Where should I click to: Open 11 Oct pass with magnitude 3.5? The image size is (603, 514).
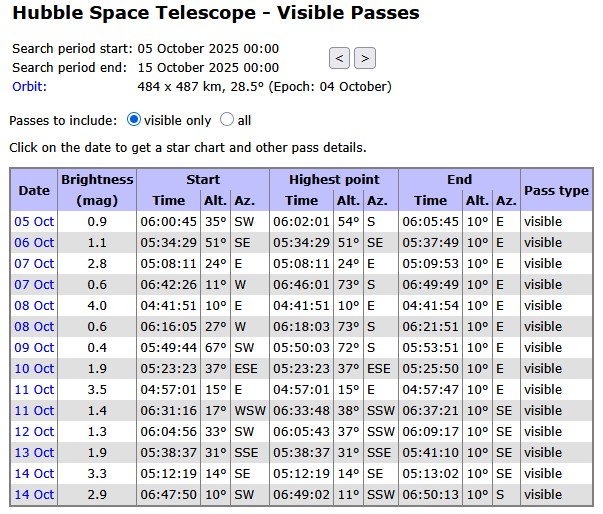(x=34, y=389)
